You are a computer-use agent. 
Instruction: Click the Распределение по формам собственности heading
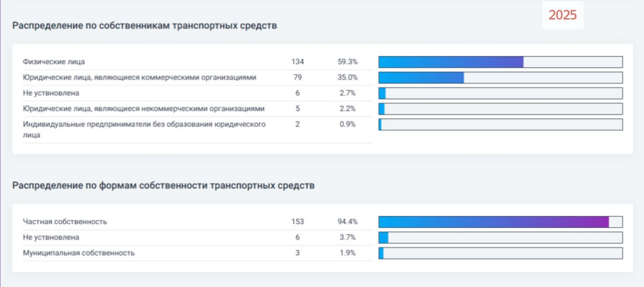tap(164, 186)
